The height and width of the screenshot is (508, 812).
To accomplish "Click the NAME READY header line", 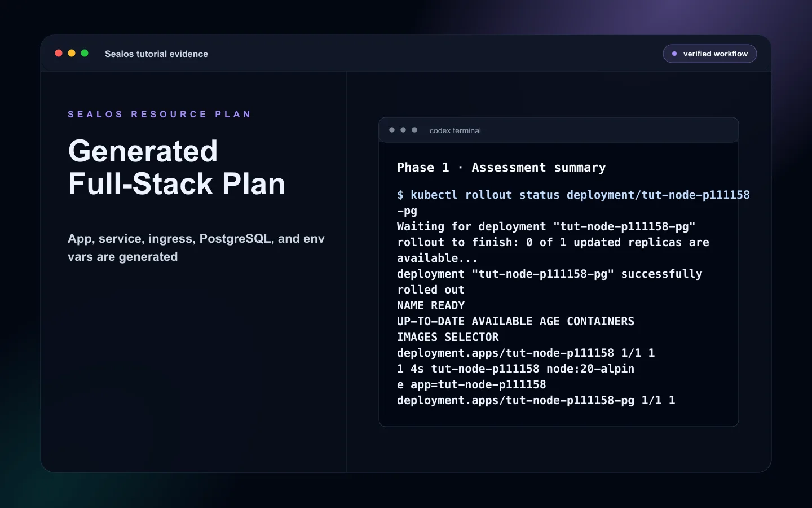I will click(431, 305).
